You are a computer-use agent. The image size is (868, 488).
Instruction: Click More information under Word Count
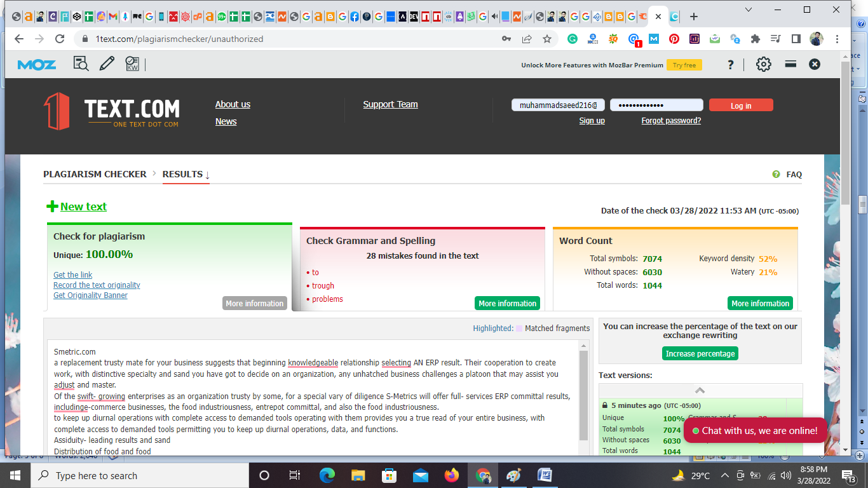760,303
